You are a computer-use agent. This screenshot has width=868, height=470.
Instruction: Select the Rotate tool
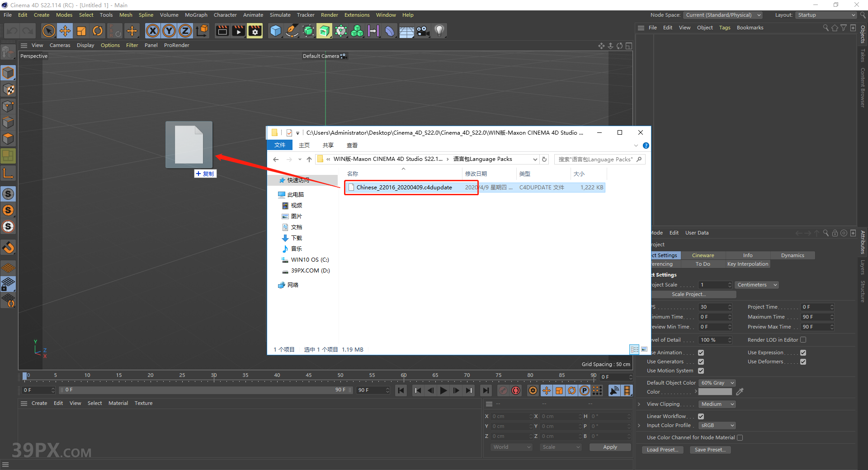point(98,31)
